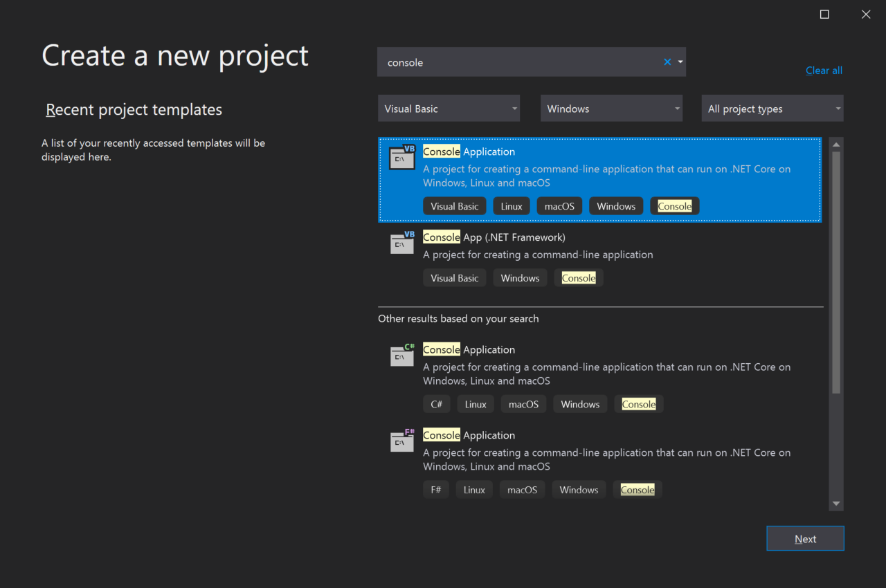Viewport: 886px width, 588px height.
Task: Select the Visual Basic tag on first template
Action: (x=454, y=205)
